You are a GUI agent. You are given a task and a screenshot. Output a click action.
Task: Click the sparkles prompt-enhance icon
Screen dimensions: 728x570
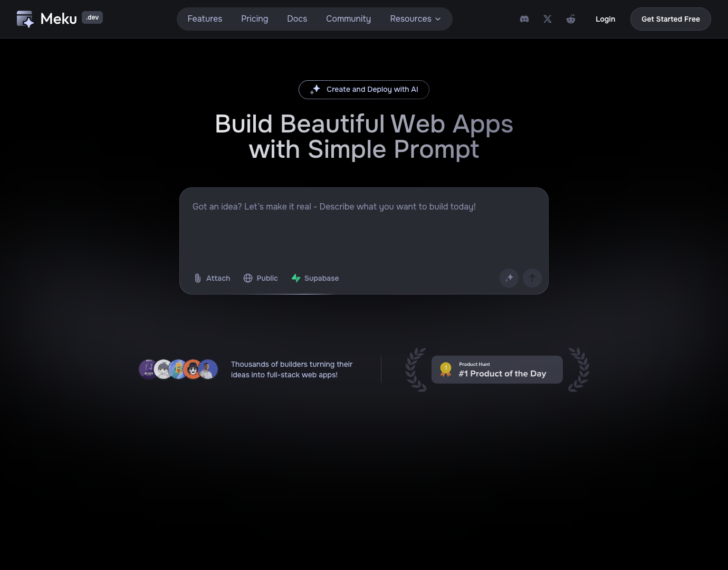pos(509,278)
